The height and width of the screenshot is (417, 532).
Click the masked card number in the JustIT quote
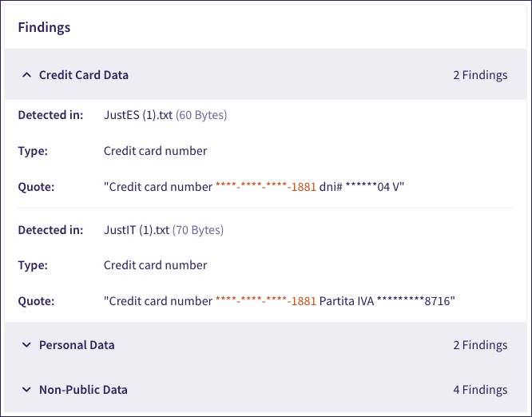266,301
